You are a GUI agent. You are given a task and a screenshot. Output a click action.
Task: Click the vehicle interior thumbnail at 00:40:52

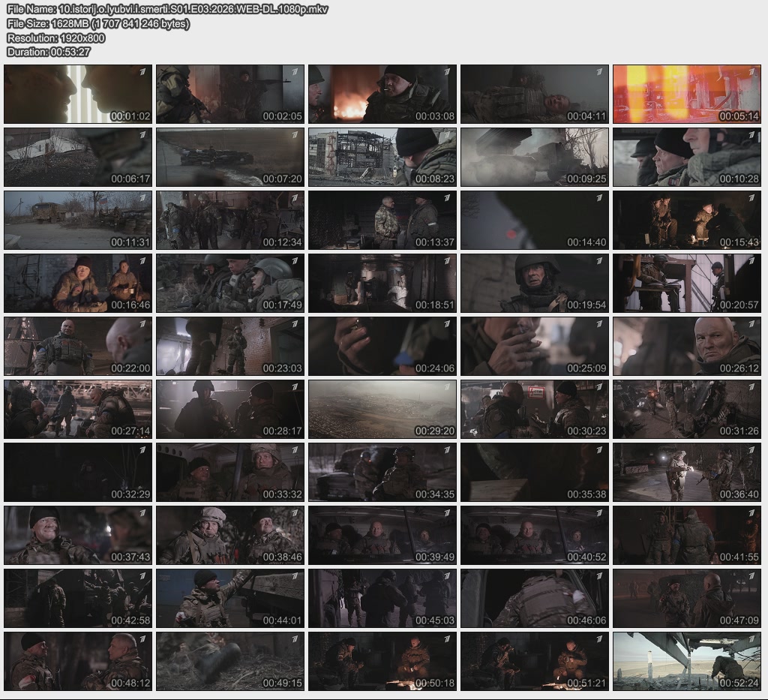535,535
